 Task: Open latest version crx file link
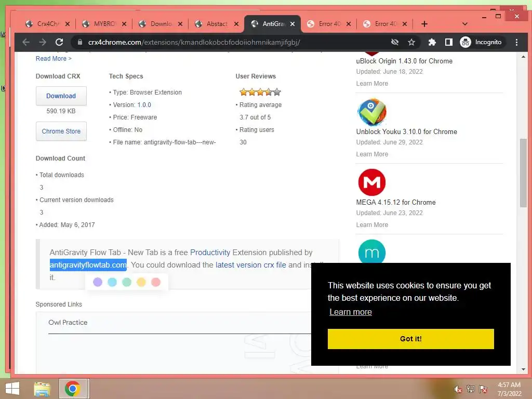251,265
